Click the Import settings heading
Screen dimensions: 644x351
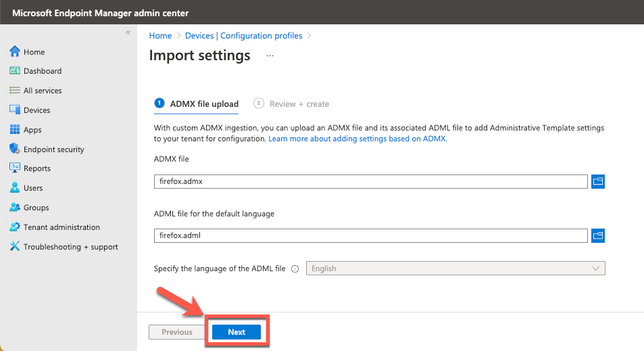(199, 55)
